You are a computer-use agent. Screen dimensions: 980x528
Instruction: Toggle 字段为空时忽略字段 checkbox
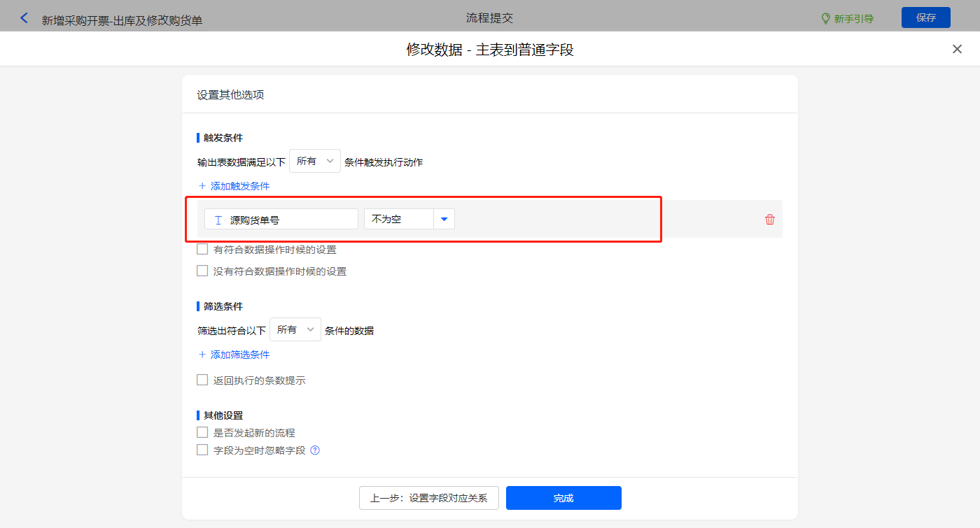(202, 450)
